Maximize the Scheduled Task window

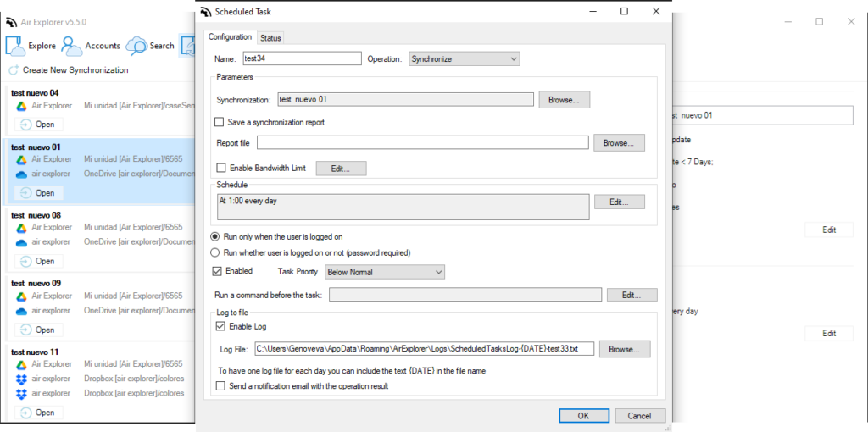625,12
